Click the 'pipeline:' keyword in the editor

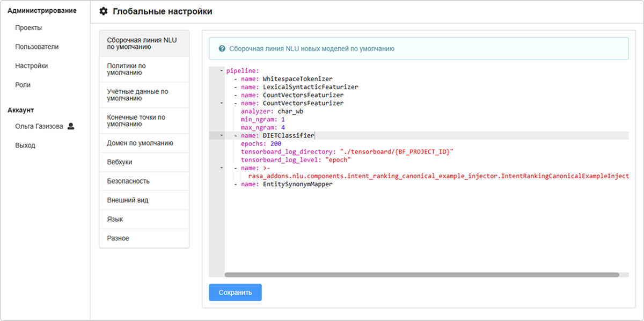pyautogui.click(x=243, y=70)
